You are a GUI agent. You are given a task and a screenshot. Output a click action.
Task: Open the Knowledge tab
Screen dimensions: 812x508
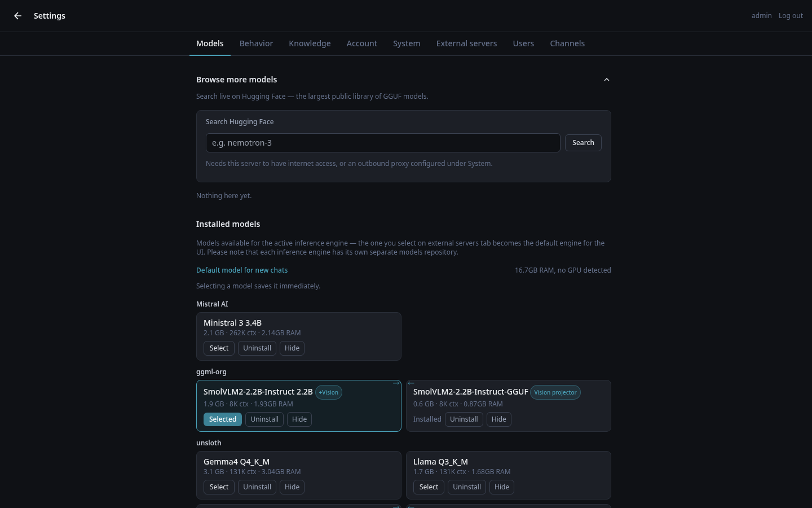click(x=310, y=43)
